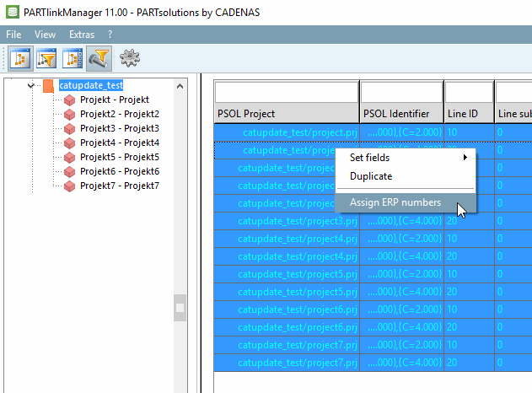Click the PSOL Identifier column header

(x=401, y=114)
